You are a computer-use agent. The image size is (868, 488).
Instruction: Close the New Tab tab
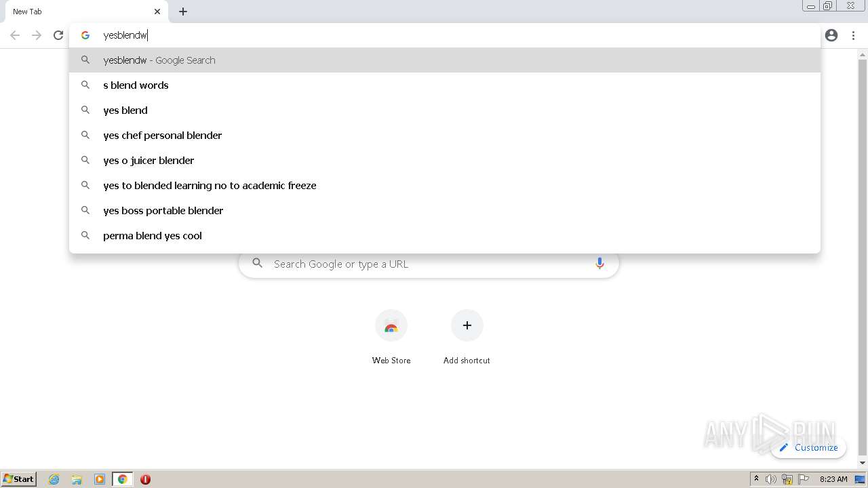click(157, 12)
